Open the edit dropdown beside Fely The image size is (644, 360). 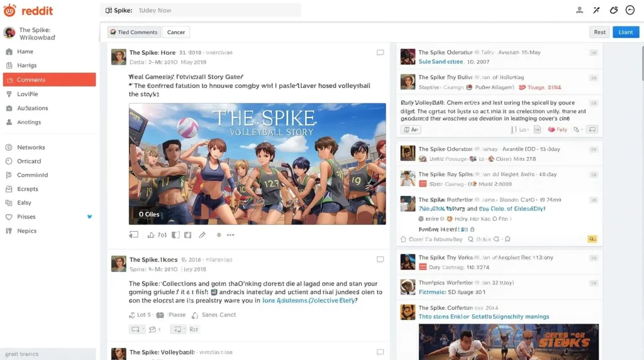pos(579,129)
